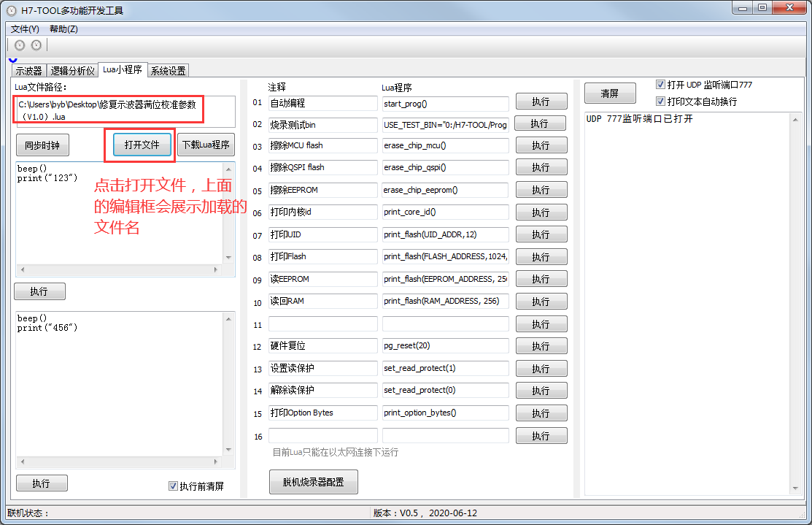Toggle the 打开 UDP 监听端口777 checkbox
This screenshot has height=525, width=812.
(660, 85)
